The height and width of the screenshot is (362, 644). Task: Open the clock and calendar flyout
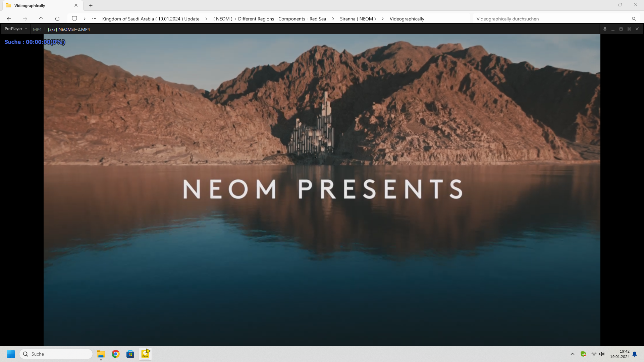pyautogui.click(x=620, y=354)
